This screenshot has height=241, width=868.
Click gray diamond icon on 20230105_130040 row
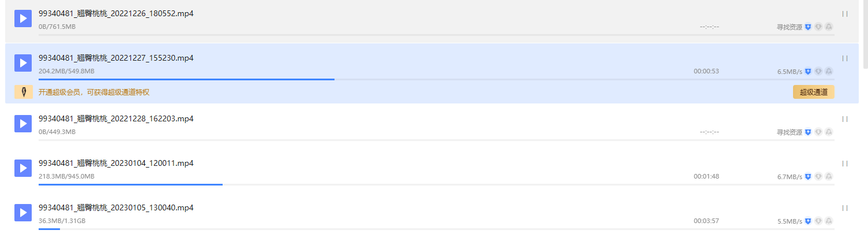(x=818, y=221)
